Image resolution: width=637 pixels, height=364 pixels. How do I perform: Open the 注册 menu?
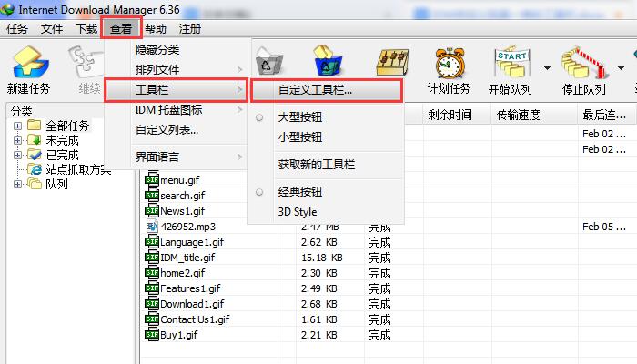click(x=190, y=29)
